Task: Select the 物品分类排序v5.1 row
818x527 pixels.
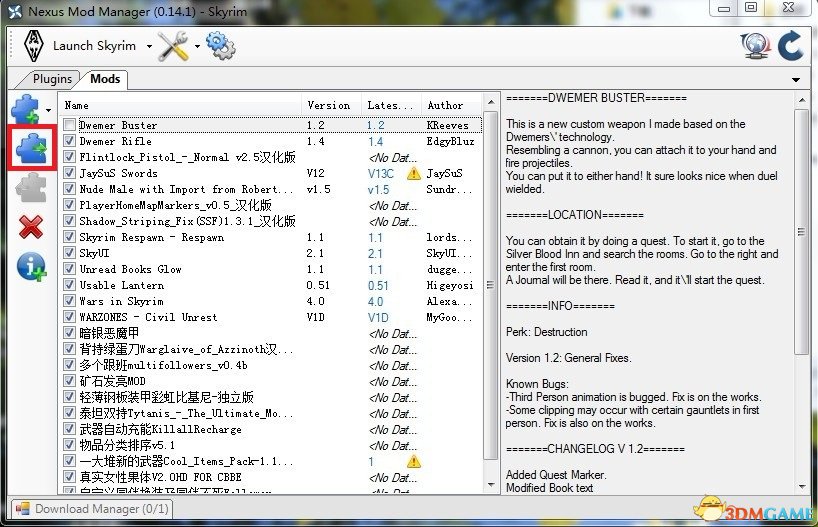Action: pos(271,445)
